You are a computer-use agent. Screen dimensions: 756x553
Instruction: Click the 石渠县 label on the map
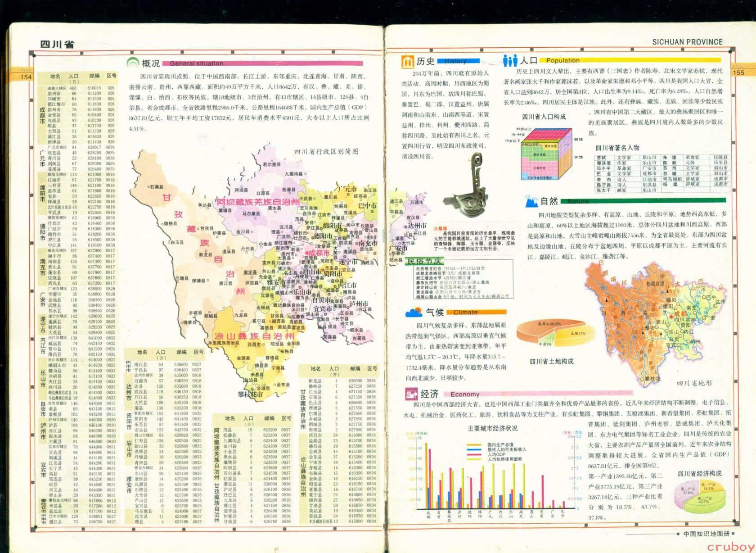click(x=157, y=186)
